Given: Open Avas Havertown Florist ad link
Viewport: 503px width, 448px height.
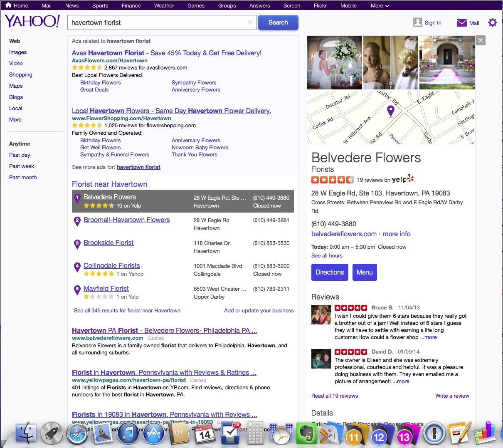Looking at the screenshot, I should [x=167, y=53].
